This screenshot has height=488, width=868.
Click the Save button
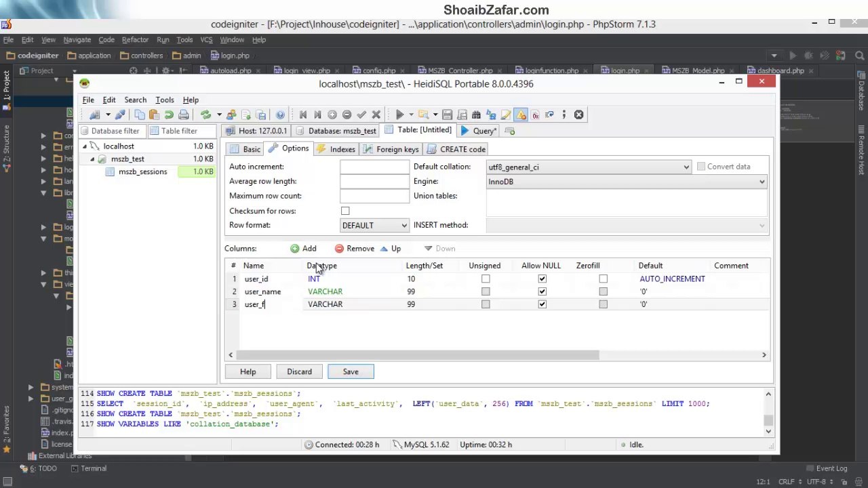pos(351,371)
